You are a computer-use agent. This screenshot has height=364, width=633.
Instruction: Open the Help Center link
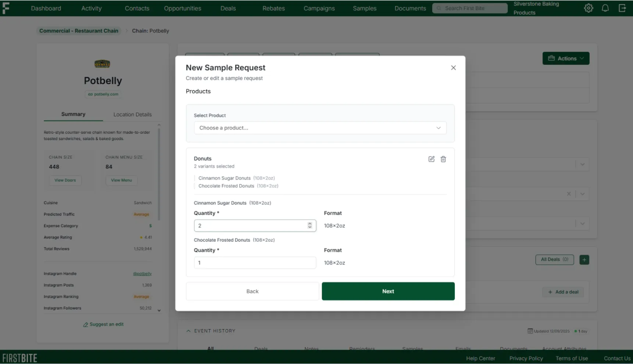tap(480, 358)
